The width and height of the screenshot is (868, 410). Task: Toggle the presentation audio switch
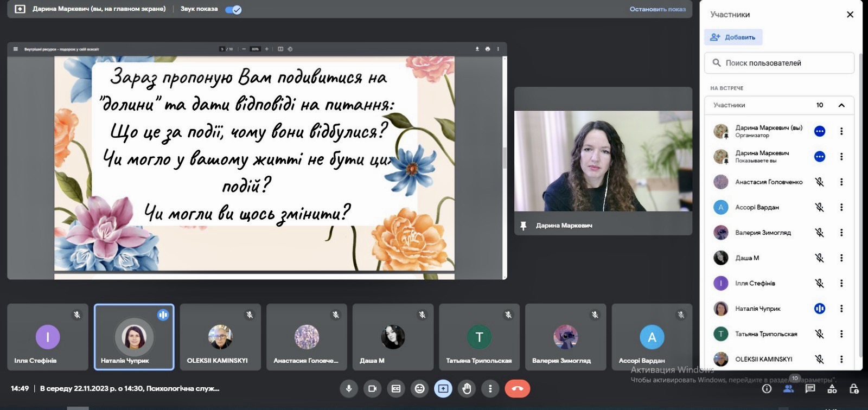(233, 10)
